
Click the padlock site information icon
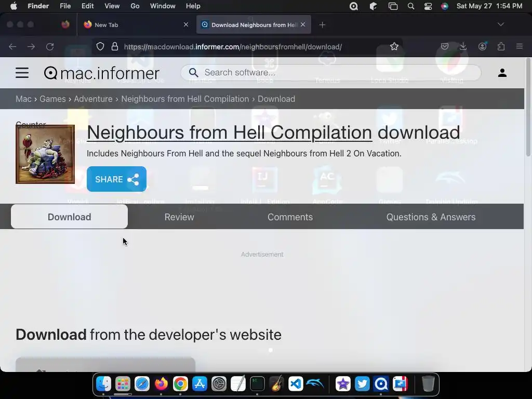[115, 46]
